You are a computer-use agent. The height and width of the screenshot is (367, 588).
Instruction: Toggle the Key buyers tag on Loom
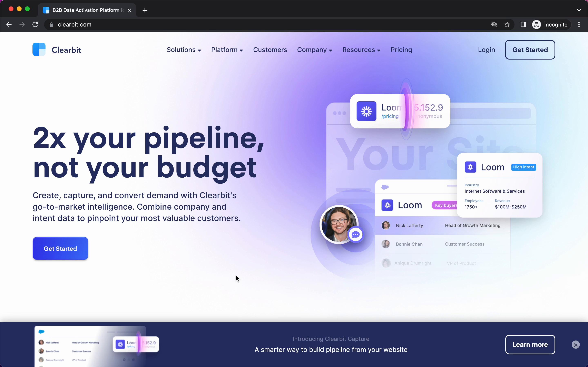[x=446, y=205]
